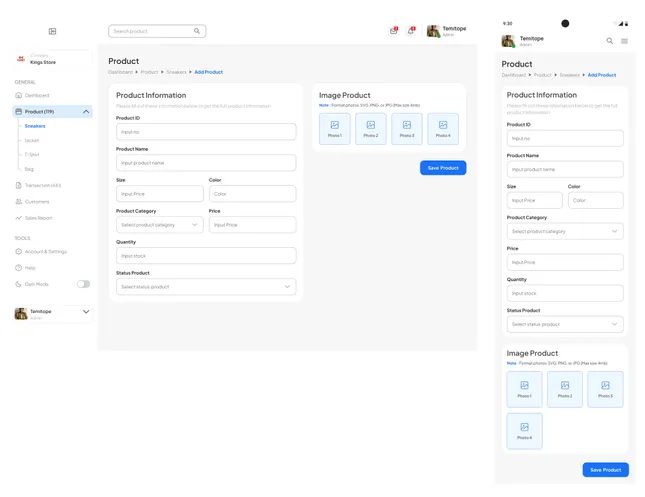Click the desktop Save Product button
This screenshot has width=645, height=497.
(442, 168)
